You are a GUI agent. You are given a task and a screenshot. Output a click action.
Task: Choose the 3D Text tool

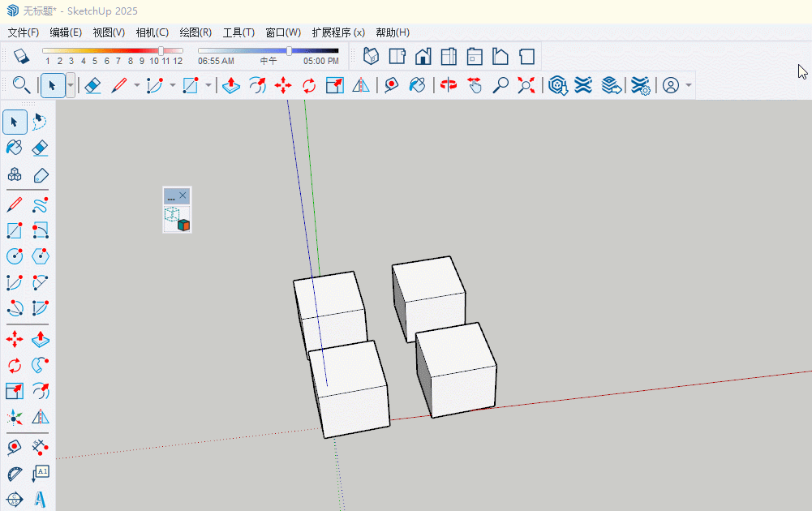click(x=39, y=499)
